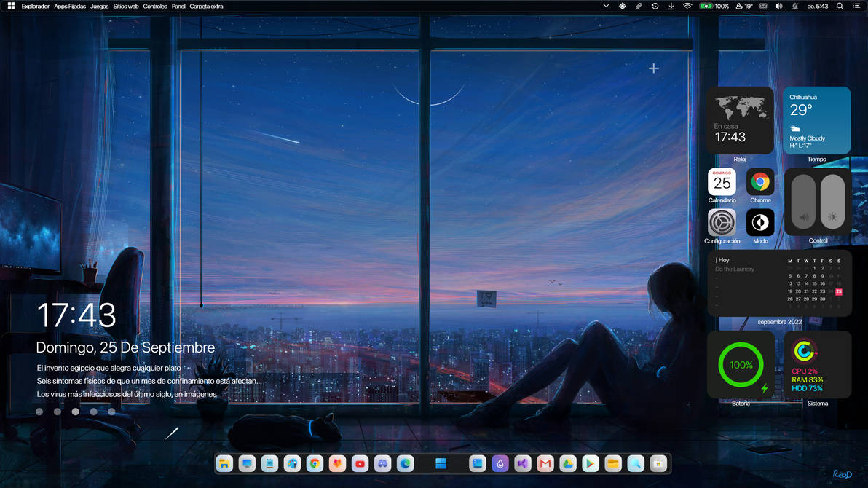Open the Carpeta extra menu
Image resolution: width=868 pixels, height=488 pixels.
point(206,6)
